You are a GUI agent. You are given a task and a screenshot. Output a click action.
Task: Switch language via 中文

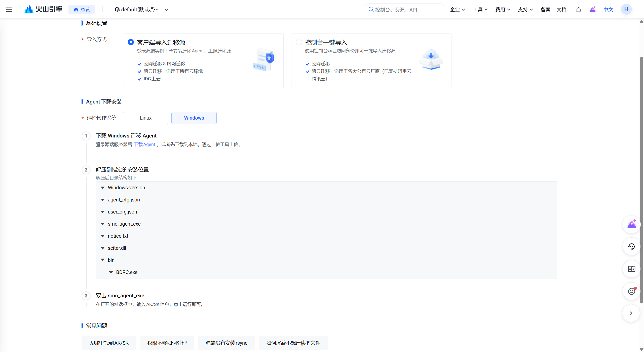coord(608,10)
